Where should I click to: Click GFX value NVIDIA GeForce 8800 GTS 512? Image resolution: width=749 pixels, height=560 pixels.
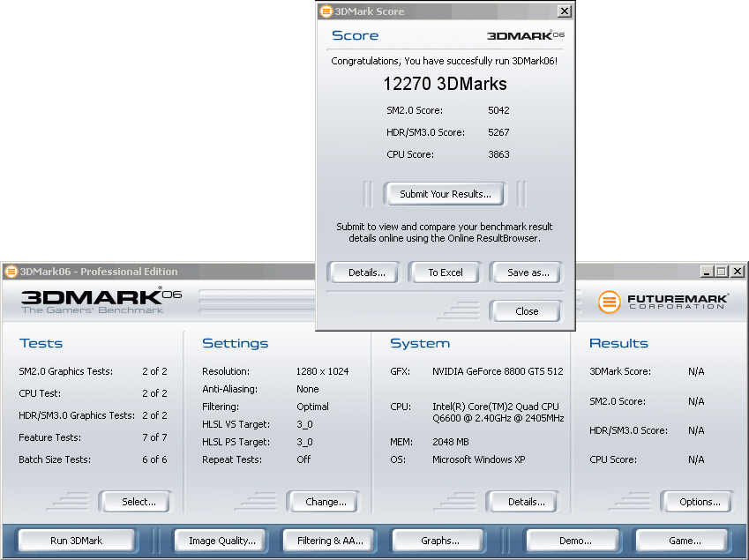[x=498, y=371]
